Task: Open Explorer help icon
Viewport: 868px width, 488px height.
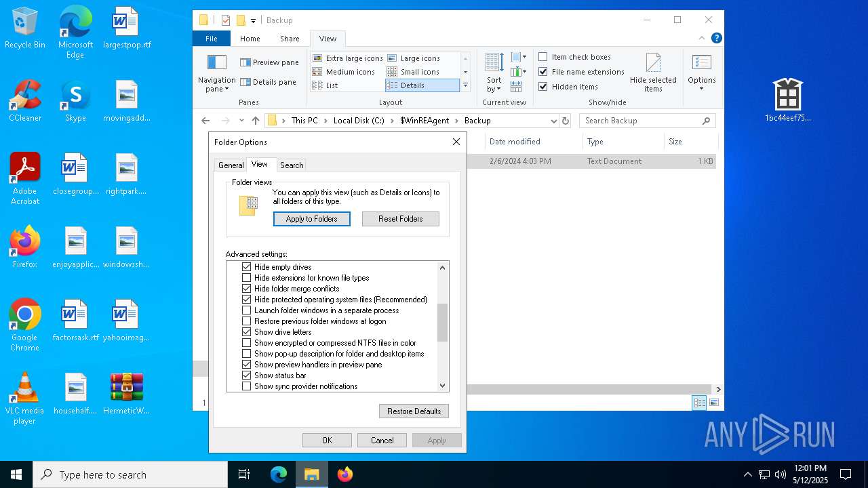Action: coord(716,39)
